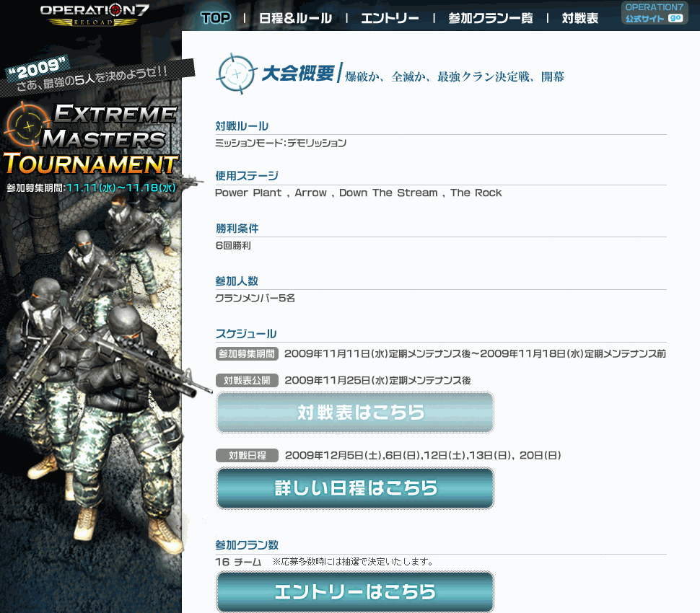Visit the OPERATION7 公式サイト link

tap(655, 13)
